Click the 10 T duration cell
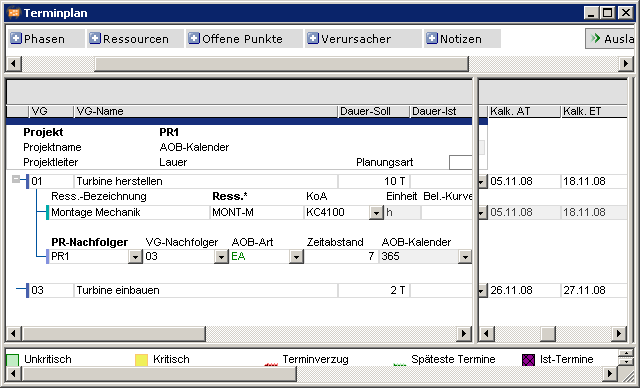The height and width of the screenshot is (388, 640). coord(374,182)
